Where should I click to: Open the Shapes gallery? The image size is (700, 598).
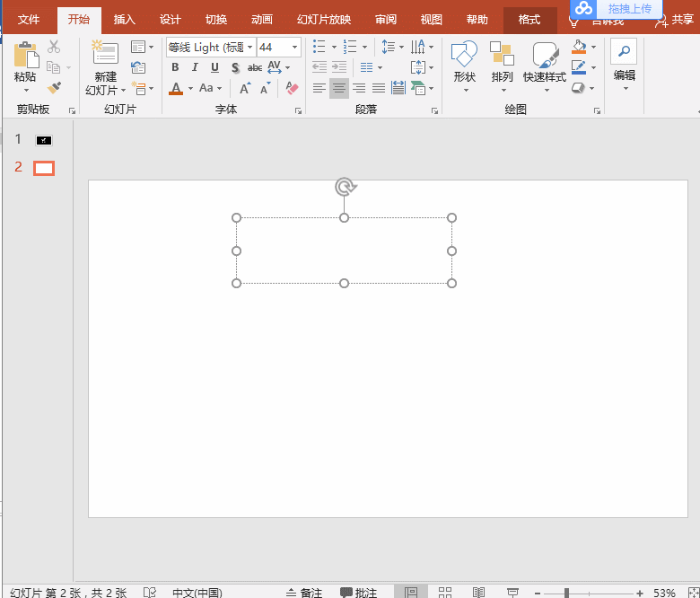pos(464,66)
